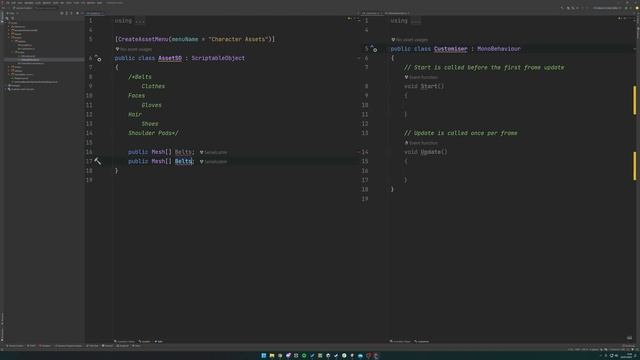Viewport: 640px width, 360px height.
Task: Click the system tray clock
Action: [626, 356]
